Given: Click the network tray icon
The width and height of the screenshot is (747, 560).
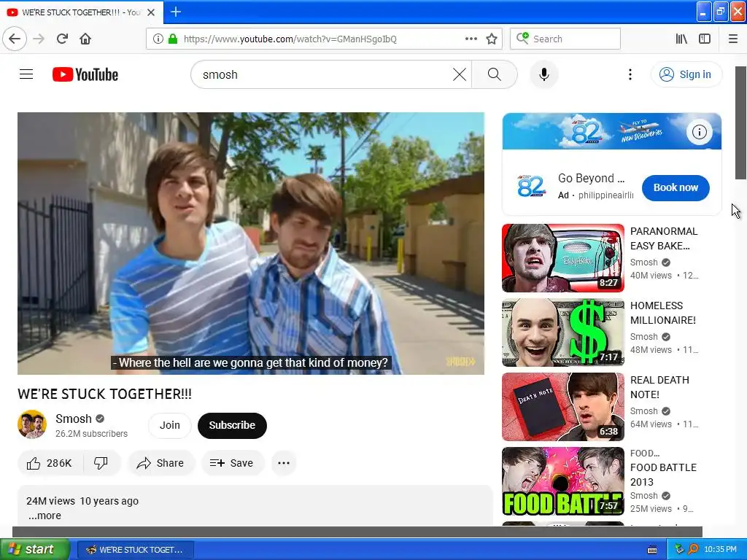Looking at the screenshot, I should tap(679, 549).
